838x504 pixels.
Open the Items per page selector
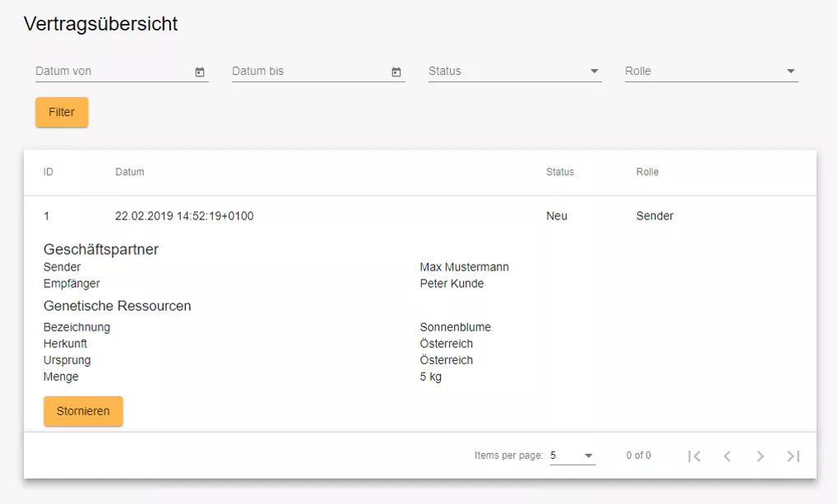572,455
